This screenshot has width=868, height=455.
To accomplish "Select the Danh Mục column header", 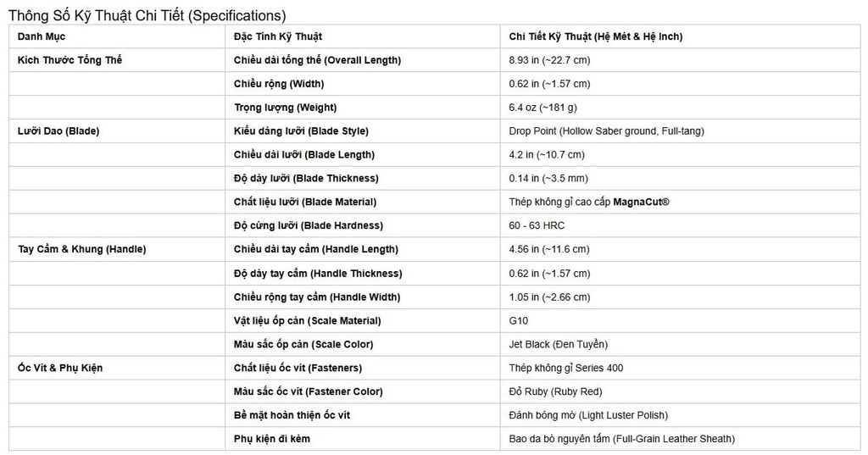I will (42, 36).
